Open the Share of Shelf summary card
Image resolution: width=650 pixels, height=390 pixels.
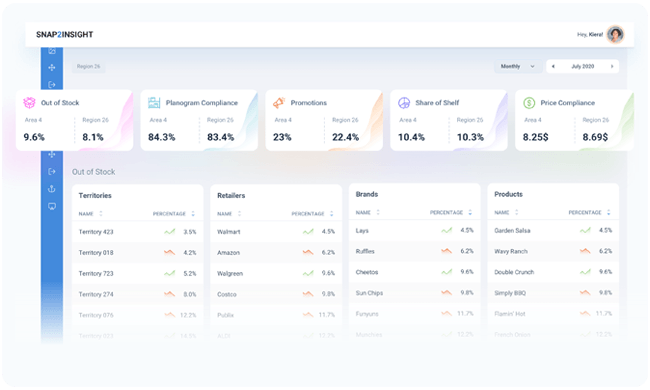tap(449, 120)
